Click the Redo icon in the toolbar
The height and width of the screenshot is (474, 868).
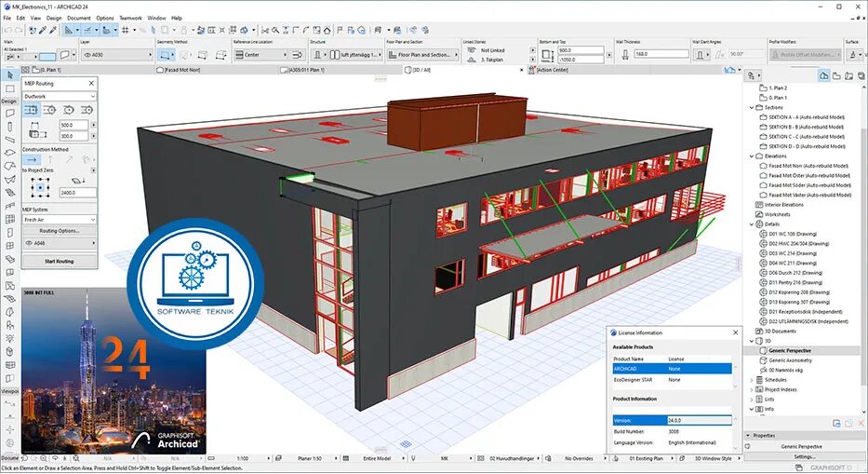pos(19,31)
